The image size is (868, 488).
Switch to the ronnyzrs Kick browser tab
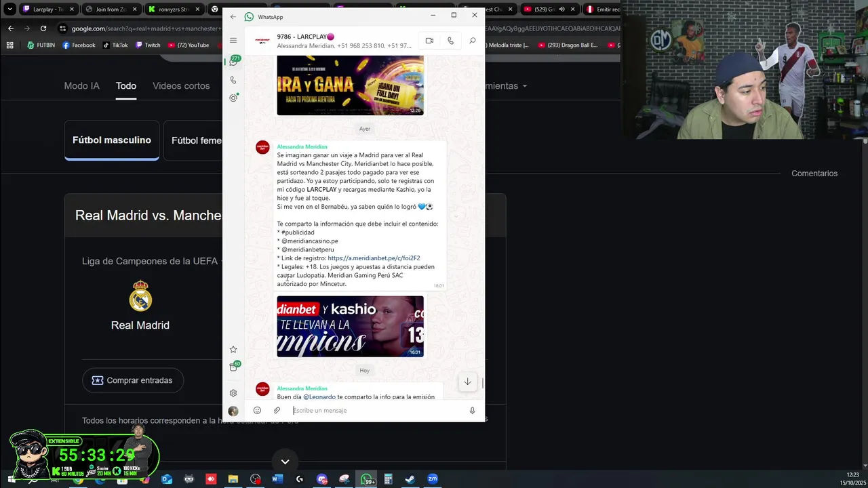click(x=174, y=9)
